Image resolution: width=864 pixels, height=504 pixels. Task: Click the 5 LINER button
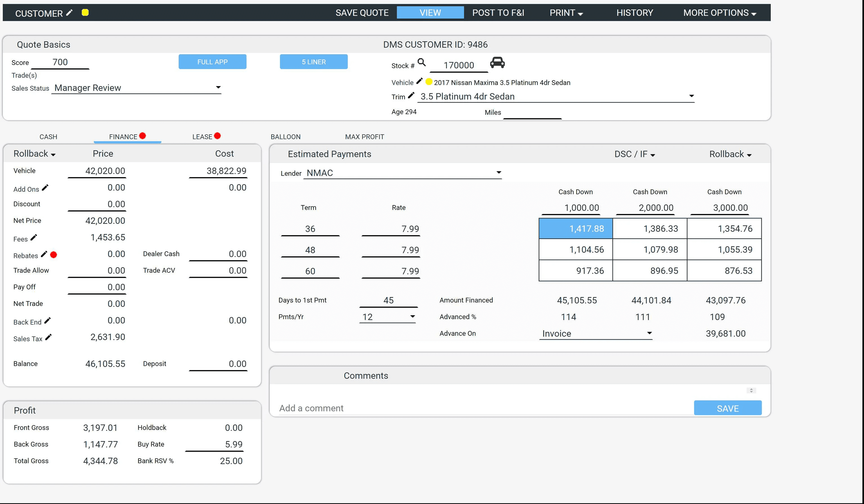point(313,62)
